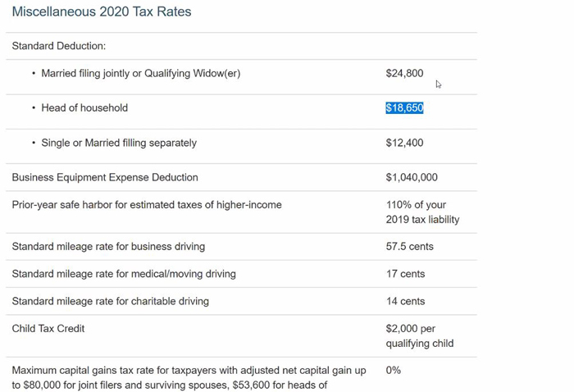The height and width of the screenshot is (392, 574).
Task: Select the highlighted $18,650 value
Action: 404,107
